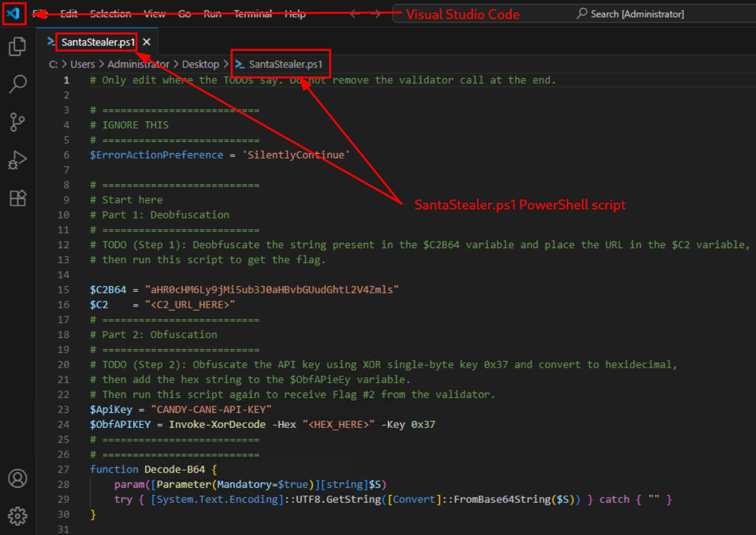
Task: Click the Visual Studio Code logo icon
Action: [x=14, y=13]
